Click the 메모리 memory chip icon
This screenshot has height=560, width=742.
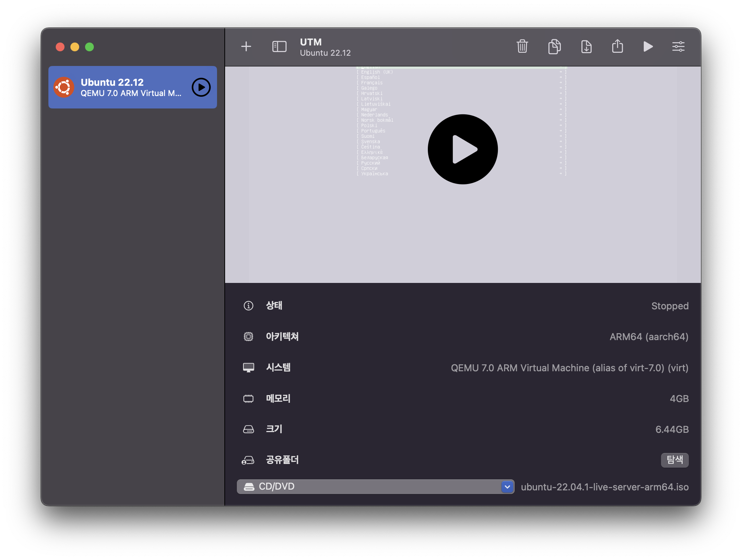248,398
